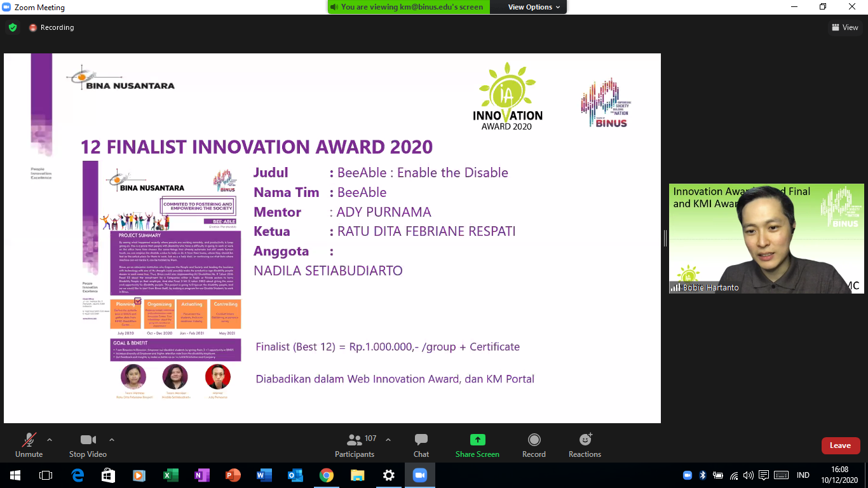Start recording with Record button
The height and width of the screenshot is (488, 868).
(534, 445)
